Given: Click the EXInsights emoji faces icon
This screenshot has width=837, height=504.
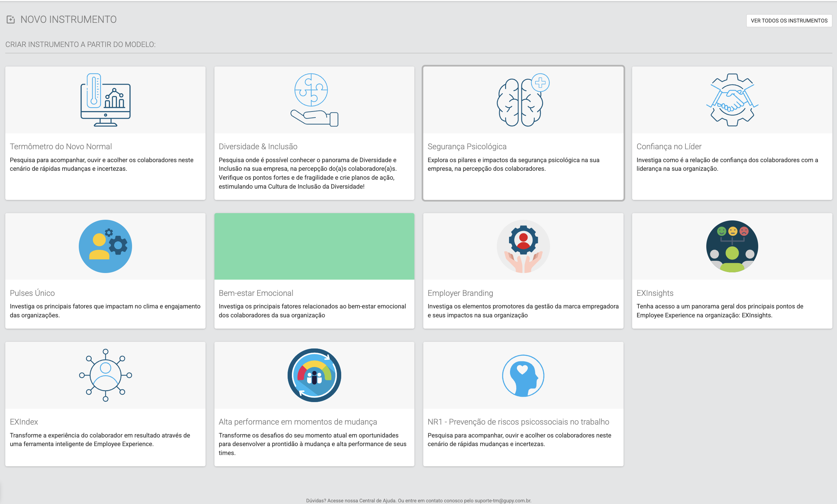Looking at the screenshot, I should click(x=732, y=246).
